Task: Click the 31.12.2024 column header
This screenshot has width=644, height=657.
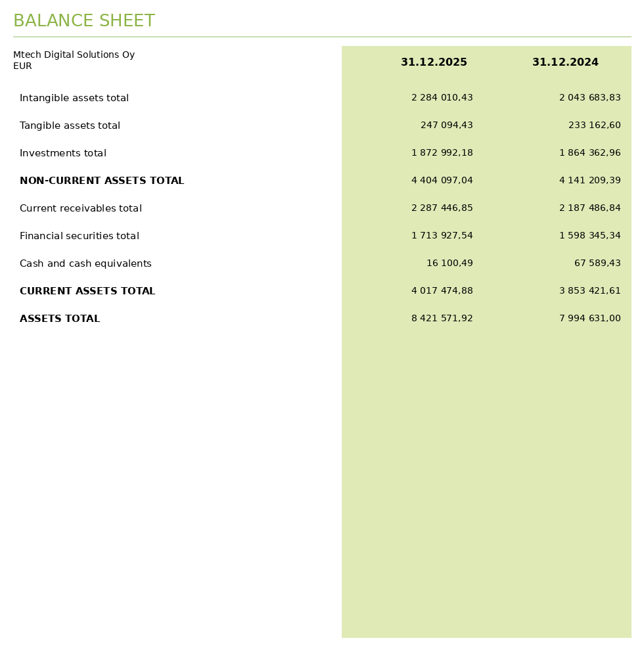Action: click(565, 62)
